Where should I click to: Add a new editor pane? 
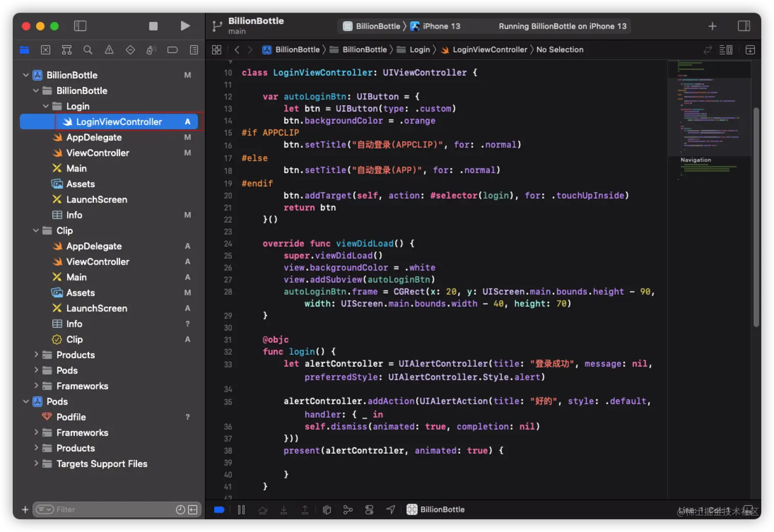(750, 50)
